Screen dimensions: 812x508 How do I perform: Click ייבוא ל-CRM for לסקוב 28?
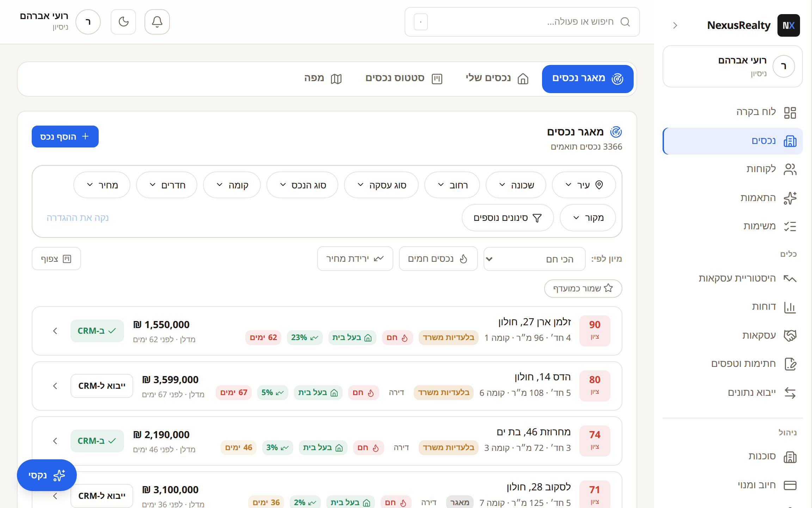pos(102,496)
